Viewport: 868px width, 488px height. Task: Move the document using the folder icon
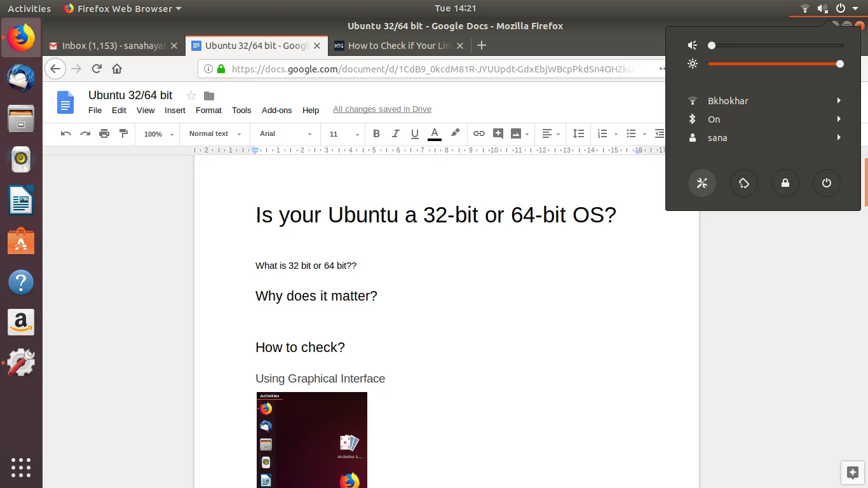click(x=209, y=96)
